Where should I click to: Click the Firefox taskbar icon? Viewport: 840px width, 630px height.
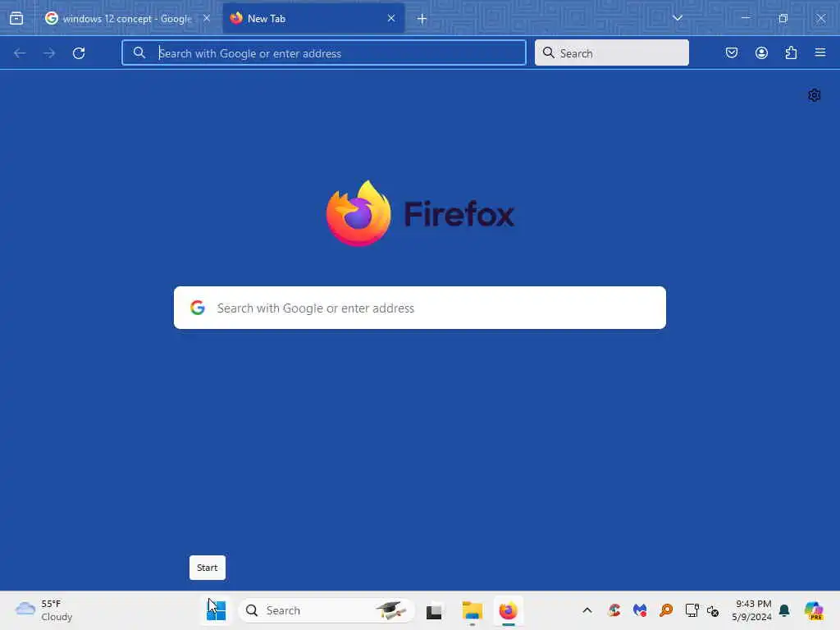coord(509,610)
